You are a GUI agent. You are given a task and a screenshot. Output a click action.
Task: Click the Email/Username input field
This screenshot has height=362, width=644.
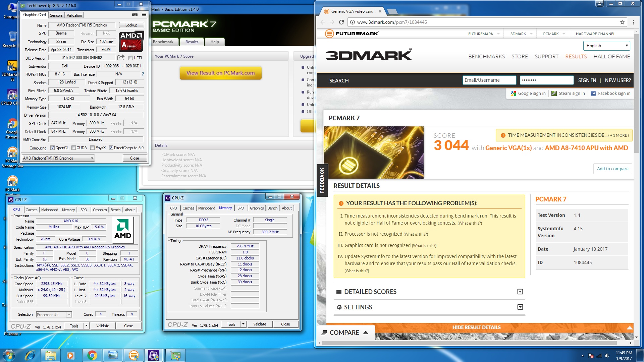click(x=489, y=80)
